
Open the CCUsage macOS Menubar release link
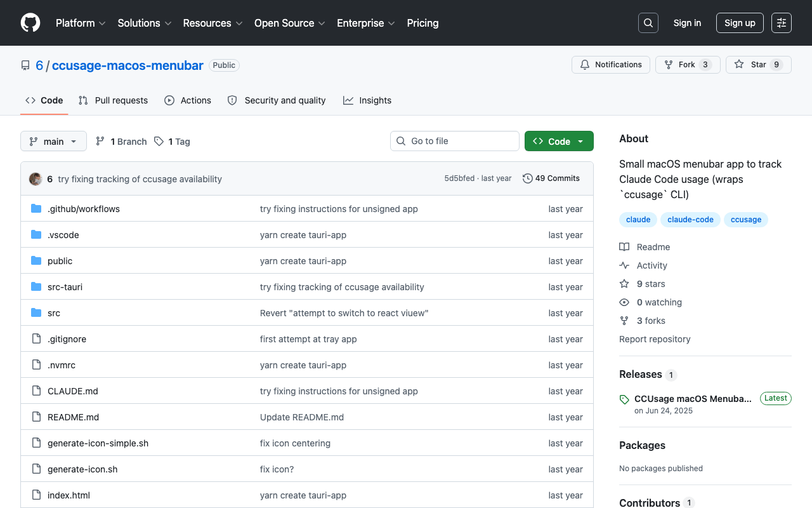[x=693, y=399]
